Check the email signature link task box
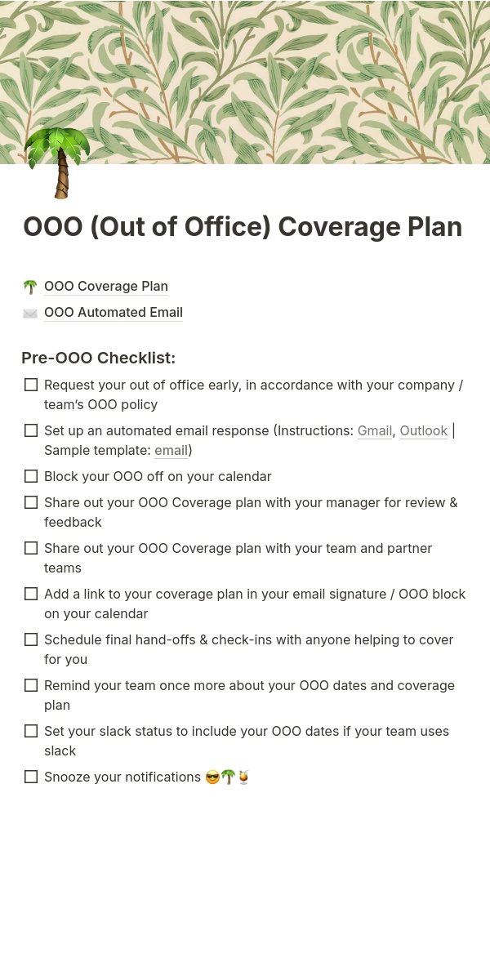The image size is (490, 980). (31, 594)
